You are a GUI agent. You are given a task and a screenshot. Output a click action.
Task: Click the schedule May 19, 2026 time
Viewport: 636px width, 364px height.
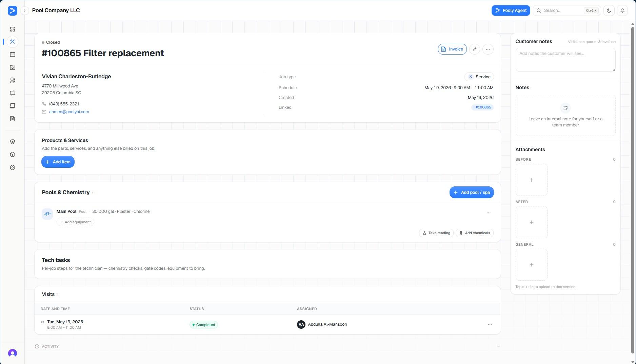(459, 88)
